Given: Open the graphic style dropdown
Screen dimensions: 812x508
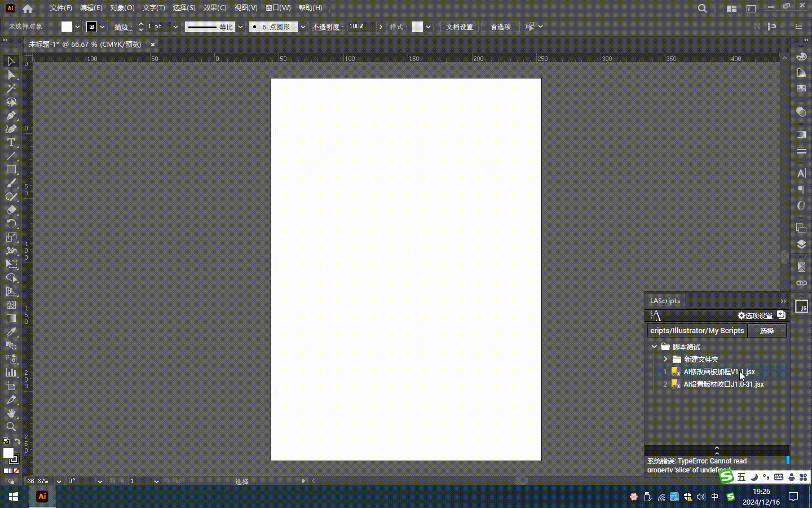Looking at the screenshot, I should point(429,27).
